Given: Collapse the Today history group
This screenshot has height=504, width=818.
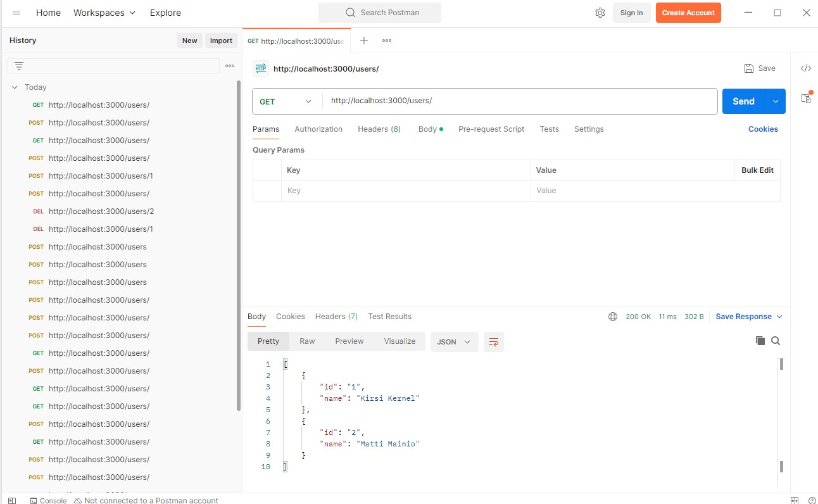Looking at the screenshot, I should click(x=15, y=87).
